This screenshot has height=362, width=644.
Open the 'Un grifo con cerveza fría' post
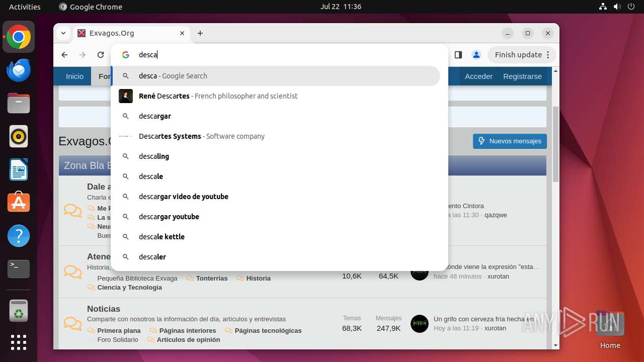click(x=486, y=319)
